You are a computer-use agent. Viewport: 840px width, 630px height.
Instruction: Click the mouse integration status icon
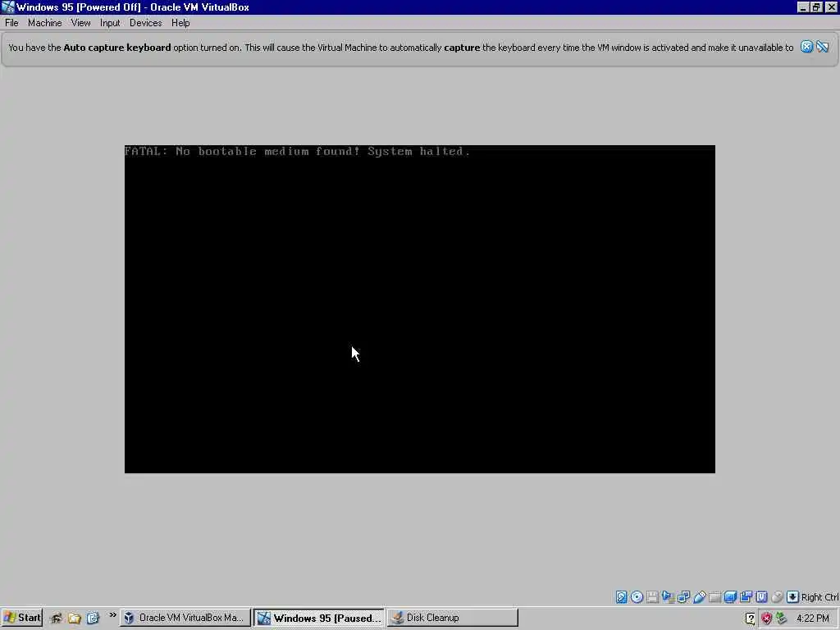[777, 597]
